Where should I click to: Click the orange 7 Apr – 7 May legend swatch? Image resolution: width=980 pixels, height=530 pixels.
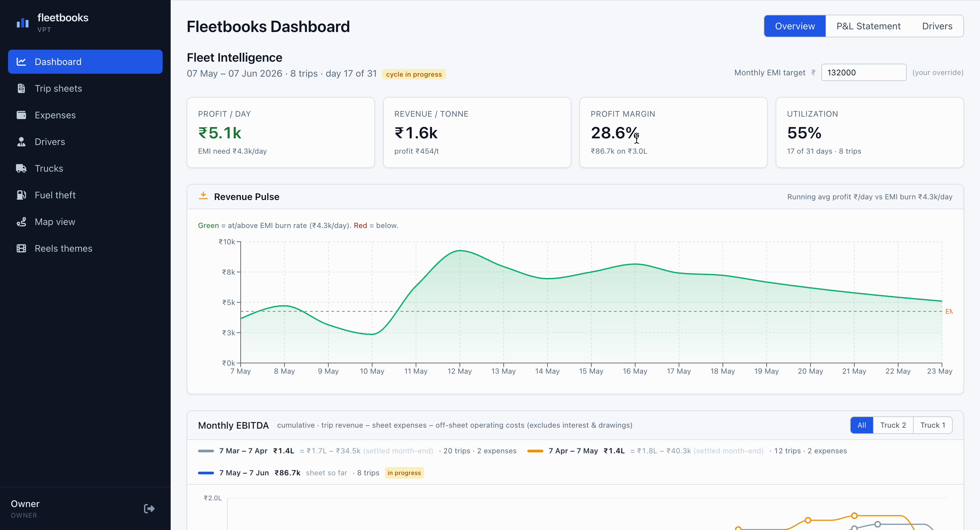tap(535, 451)
